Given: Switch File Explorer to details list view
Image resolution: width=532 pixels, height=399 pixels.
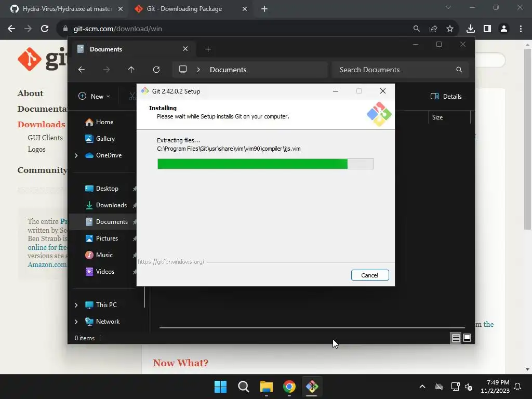Looking at the screenshot, I should tap(456, 338).
